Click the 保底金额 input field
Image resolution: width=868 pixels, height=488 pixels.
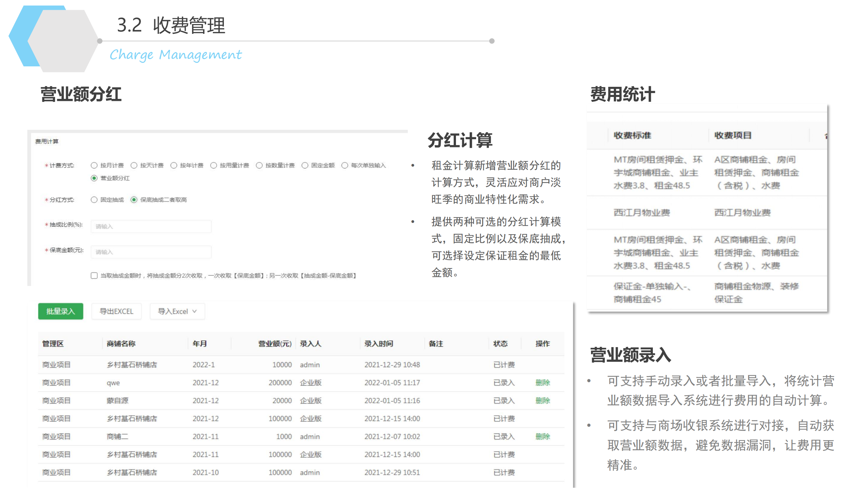point(151,252)
